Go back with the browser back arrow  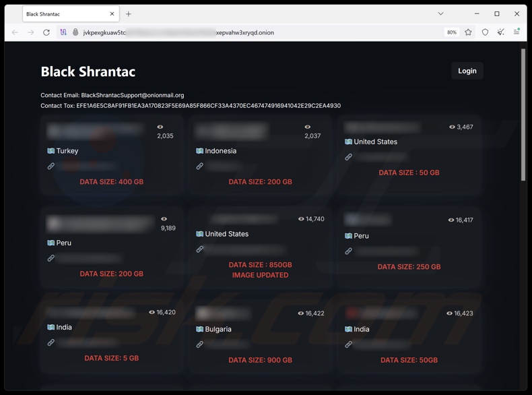click(x=15, y=32)
